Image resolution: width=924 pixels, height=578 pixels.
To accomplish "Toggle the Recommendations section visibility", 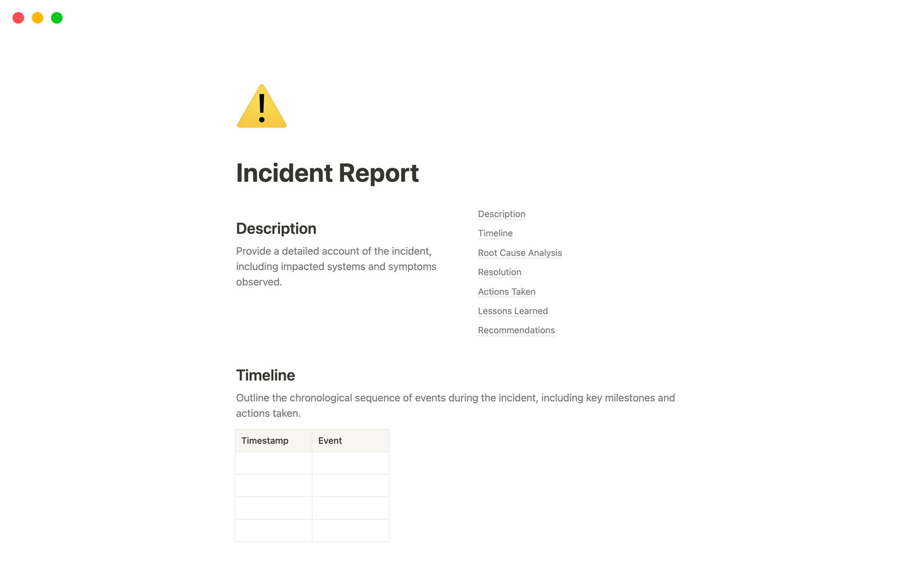I will (516, 329).
